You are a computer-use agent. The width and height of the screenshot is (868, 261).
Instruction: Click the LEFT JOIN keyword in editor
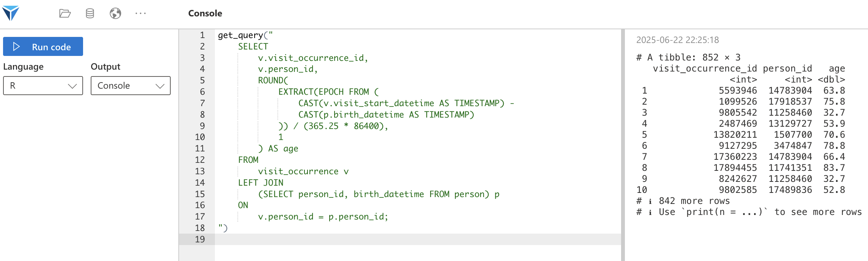click(x=261, y=183)
